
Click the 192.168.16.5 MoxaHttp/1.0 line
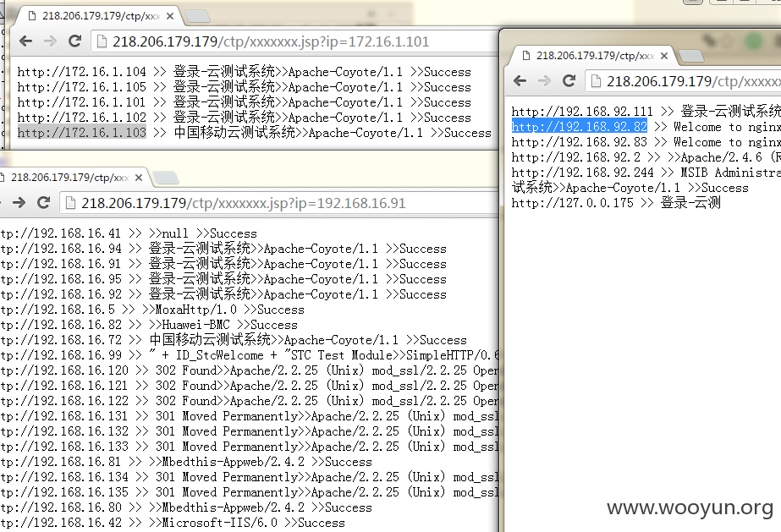click(152, 310)
